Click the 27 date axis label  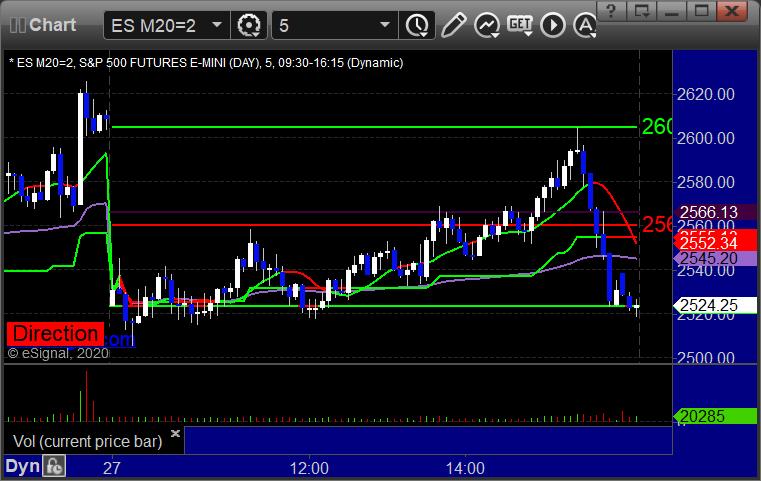pos(112,468)
